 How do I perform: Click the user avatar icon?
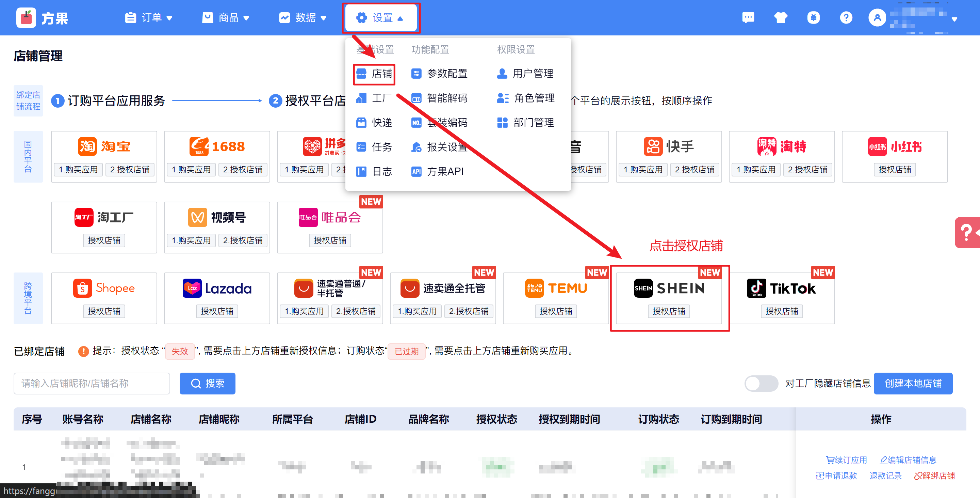point(877,18)
